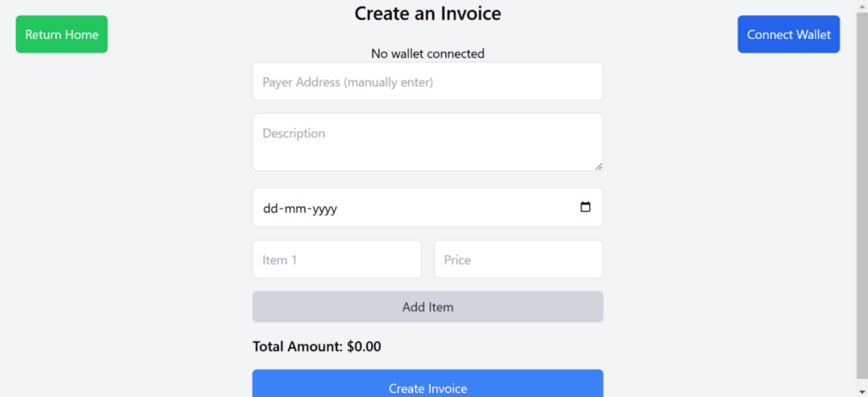Submit with the Create Invoice button
The width and height of the screenshot is (868, 397).
427,387
